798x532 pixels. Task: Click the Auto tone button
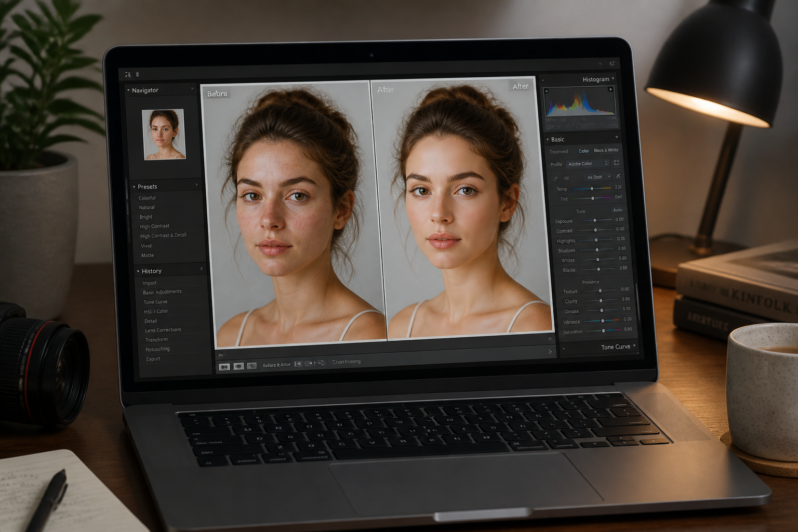click(x=618, y=210)
